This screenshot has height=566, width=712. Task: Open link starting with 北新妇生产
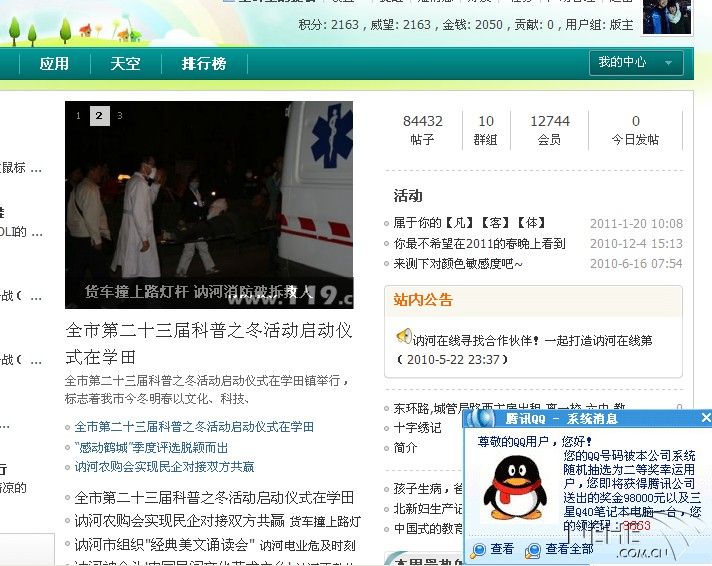pyautogui.click(x=427, y=508)
